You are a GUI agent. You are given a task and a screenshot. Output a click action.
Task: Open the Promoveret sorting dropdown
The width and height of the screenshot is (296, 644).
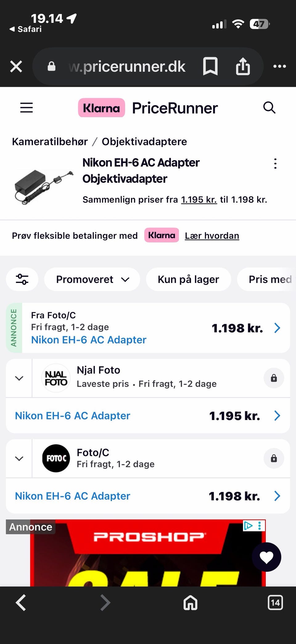pyautogui.click(x=92, y=279)
